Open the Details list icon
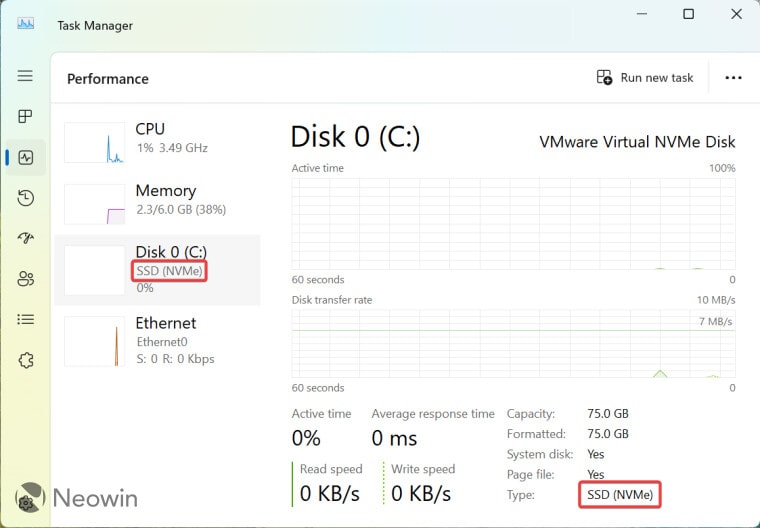This screenshot has width=760, height=528. pyautogui.click(x=25, y=319)
